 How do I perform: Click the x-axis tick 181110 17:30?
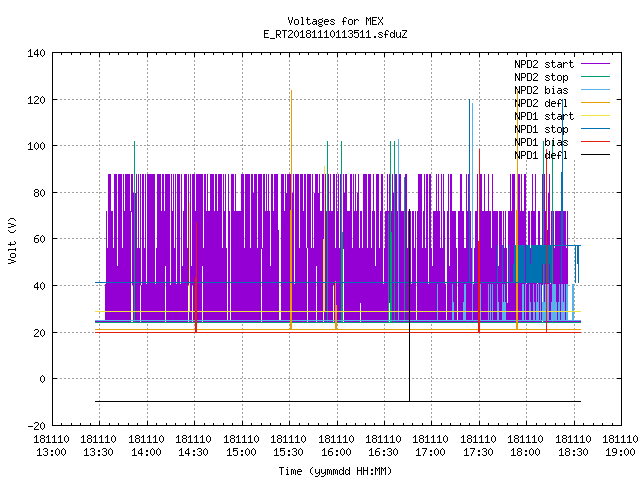pos(478,446)
